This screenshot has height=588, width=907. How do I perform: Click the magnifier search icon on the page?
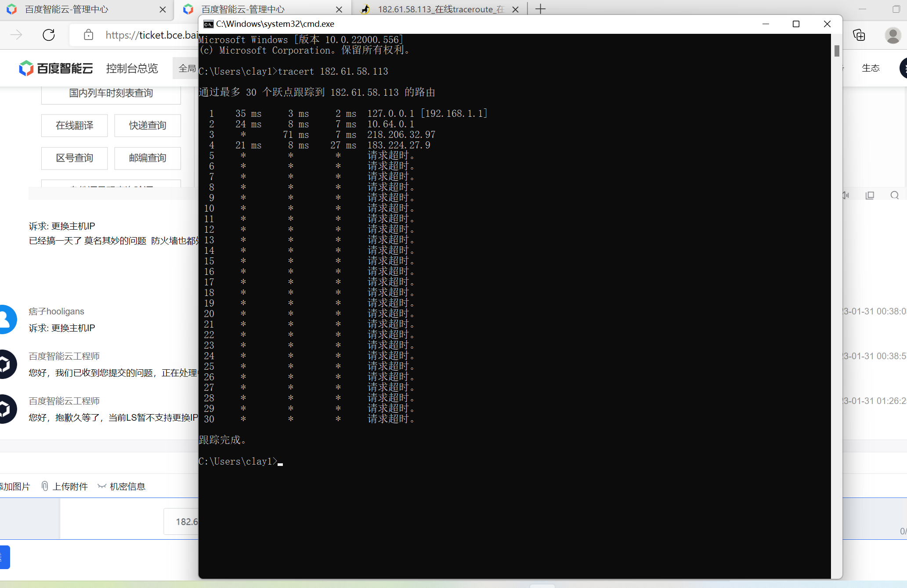tap(894, 195)
